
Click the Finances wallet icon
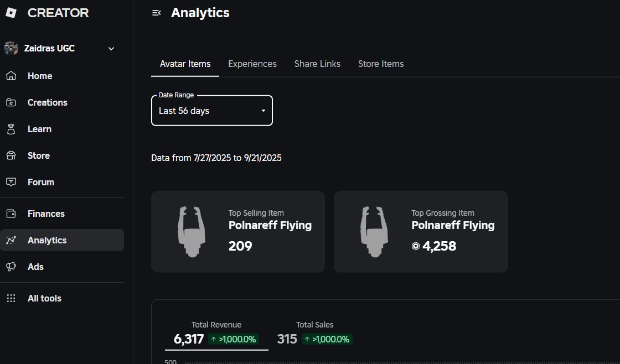point(11,214)
